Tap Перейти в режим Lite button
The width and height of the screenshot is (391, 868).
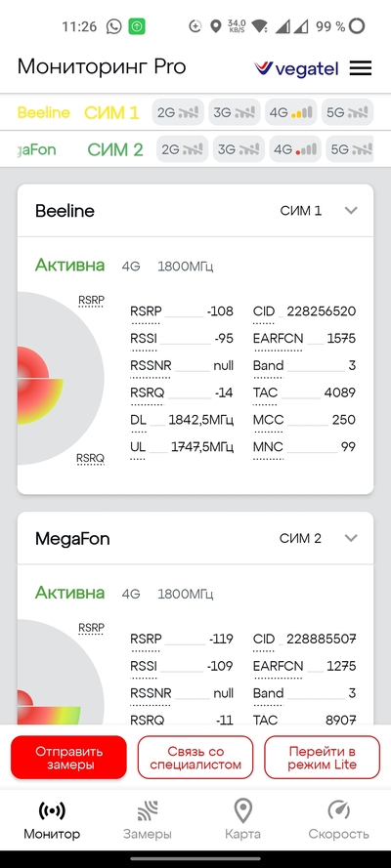tap(323, 758)
